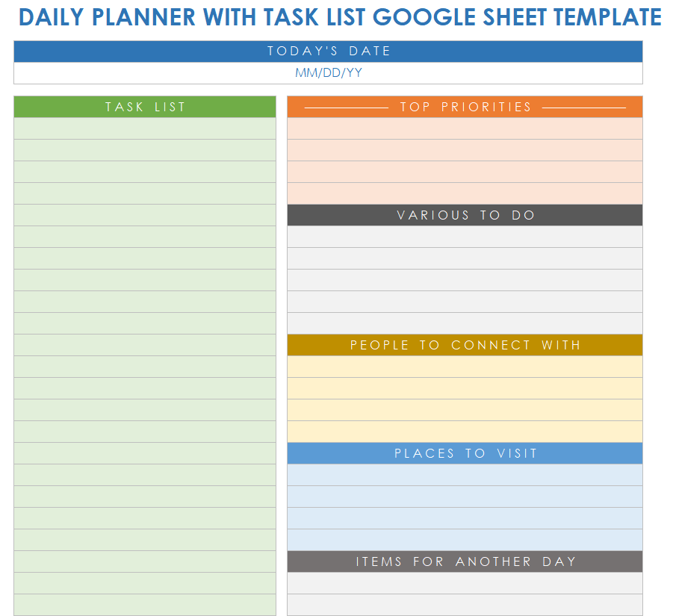Viewport: 676px width, 616px height.
Task: Click first row under Items For Another Day
Action: pos(465,583)
